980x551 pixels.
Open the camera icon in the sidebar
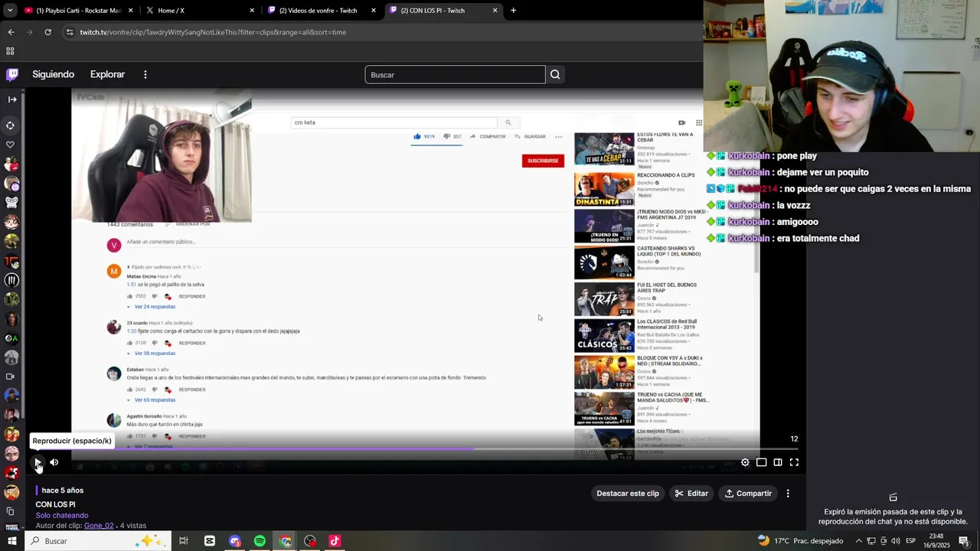(10, 377)
